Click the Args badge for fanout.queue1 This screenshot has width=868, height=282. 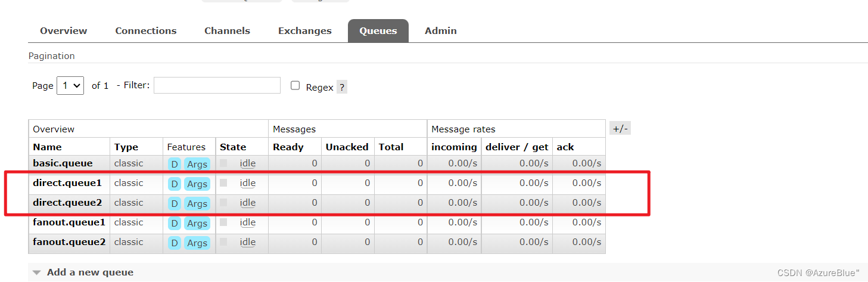tap(197, 223)
